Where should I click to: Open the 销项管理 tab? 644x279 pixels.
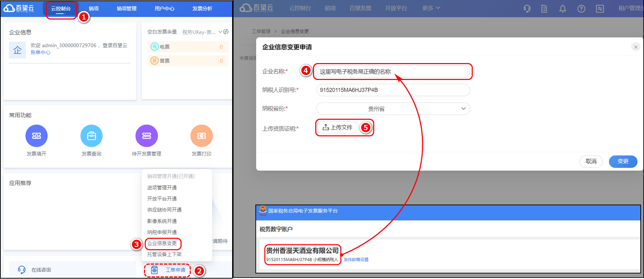pos(127,8)
